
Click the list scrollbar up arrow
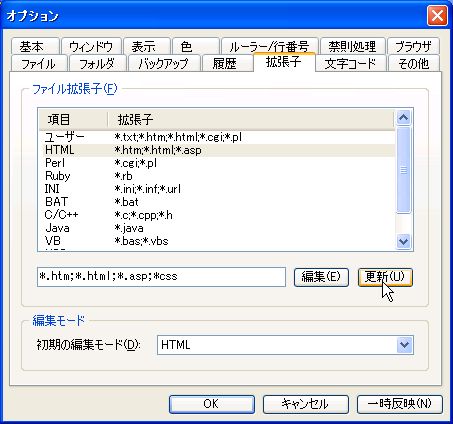pyautogui.click(x=404, y=117)
